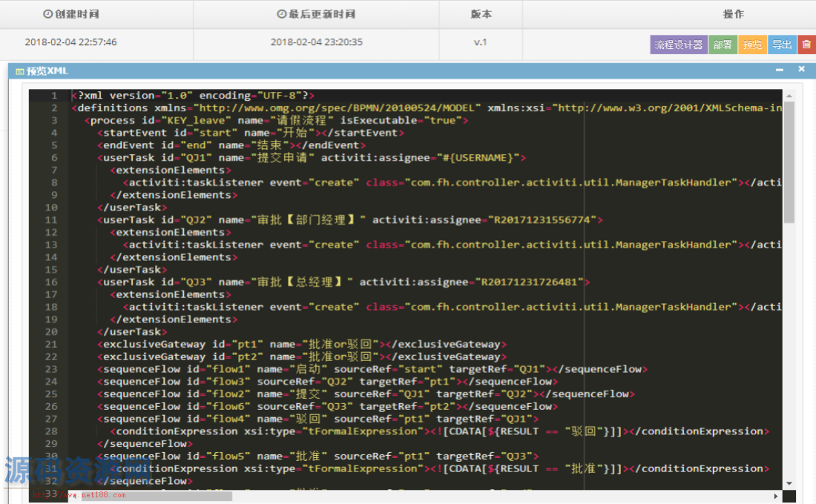Click the 版本 column header

tap(481, 14)
